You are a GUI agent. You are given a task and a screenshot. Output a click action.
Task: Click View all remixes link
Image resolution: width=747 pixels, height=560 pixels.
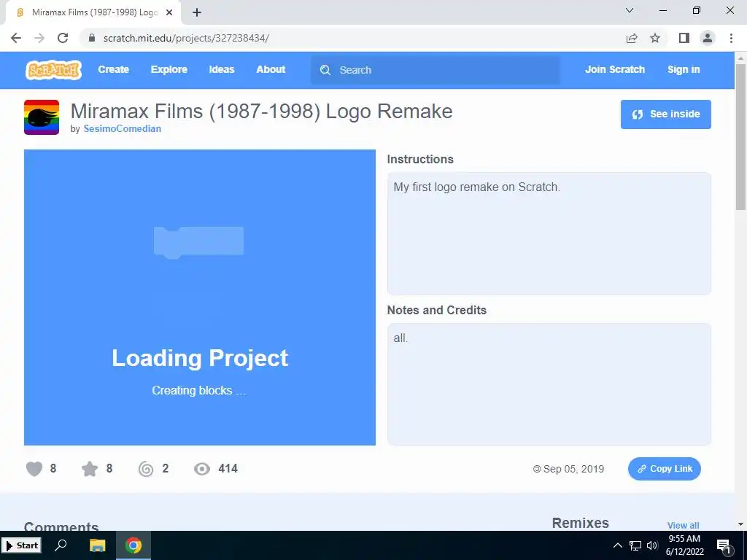click(x=683, y=525)
